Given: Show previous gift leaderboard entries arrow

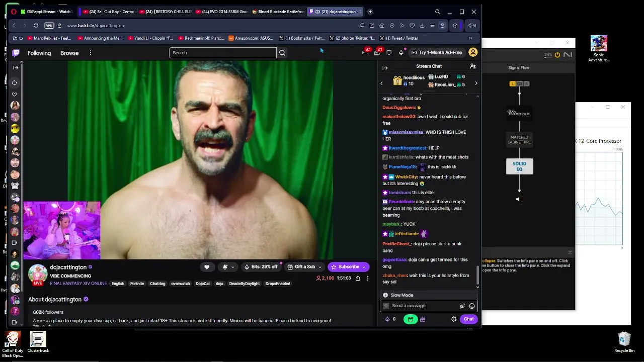Looking at the screenshot, I should pos(381,83).
